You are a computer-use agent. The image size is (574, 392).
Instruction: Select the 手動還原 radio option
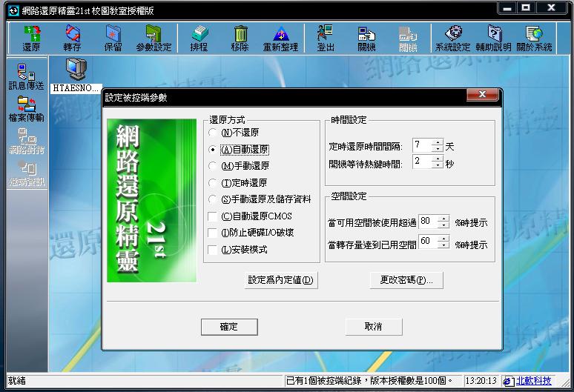click(x=214, y=166)
